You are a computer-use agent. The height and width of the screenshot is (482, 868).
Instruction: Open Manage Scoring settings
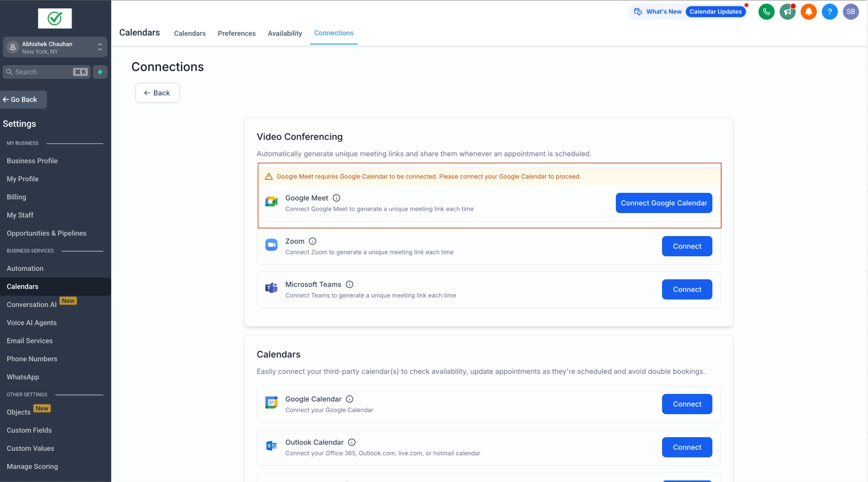32,467
